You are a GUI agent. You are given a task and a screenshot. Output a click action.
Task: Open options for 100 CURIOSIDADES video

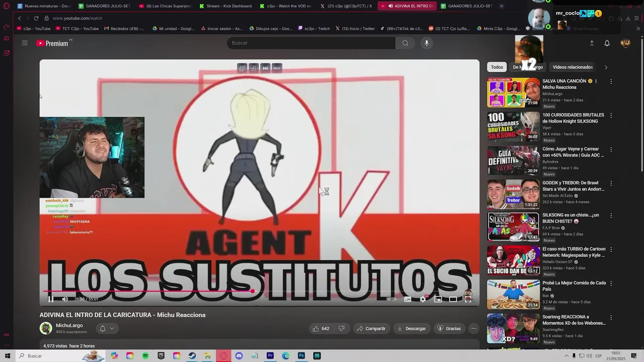click(x=611, y=115)
